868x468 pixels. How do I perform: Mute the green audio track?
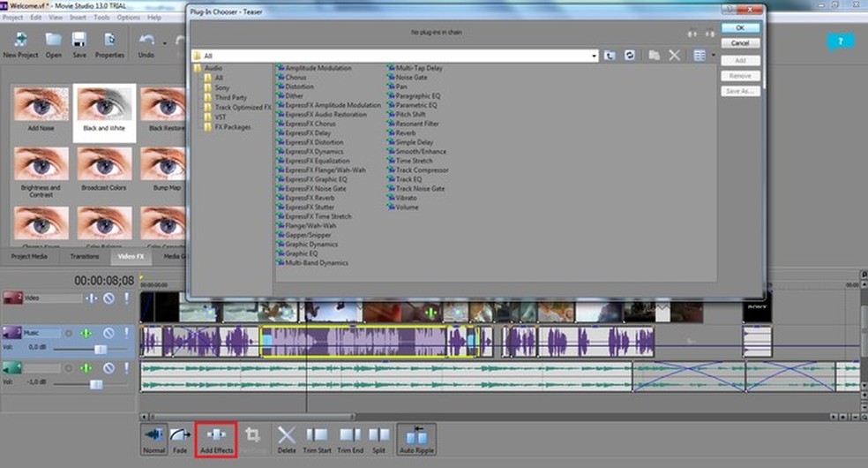point(109,367)
